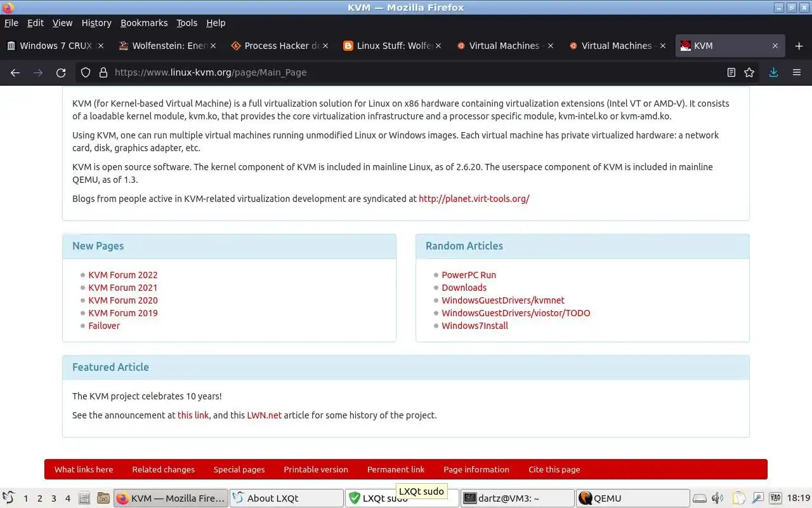Close the Linux Stuff tab
The image size is (812, 508).
438,46
